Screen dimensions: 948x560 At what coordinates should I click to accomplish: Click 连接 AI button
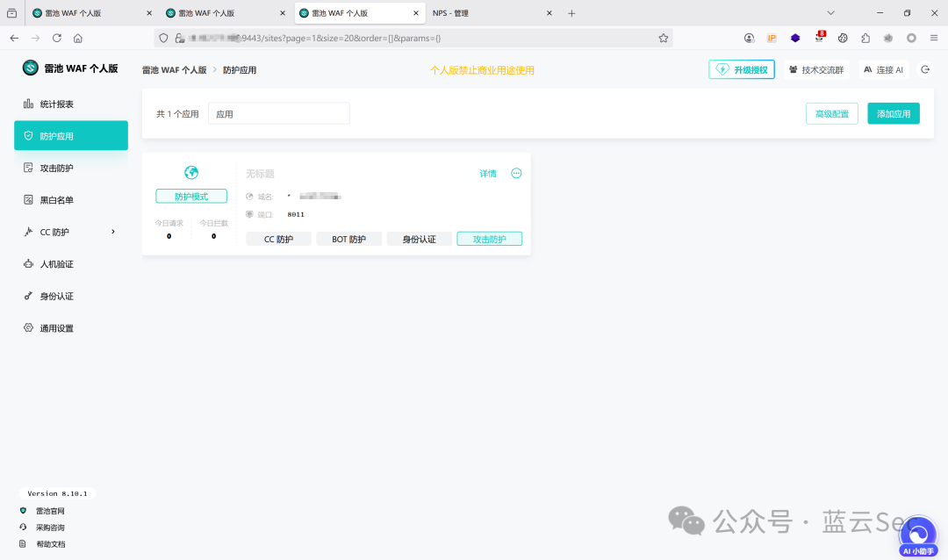pyautogui.click(x=883, y=69)
